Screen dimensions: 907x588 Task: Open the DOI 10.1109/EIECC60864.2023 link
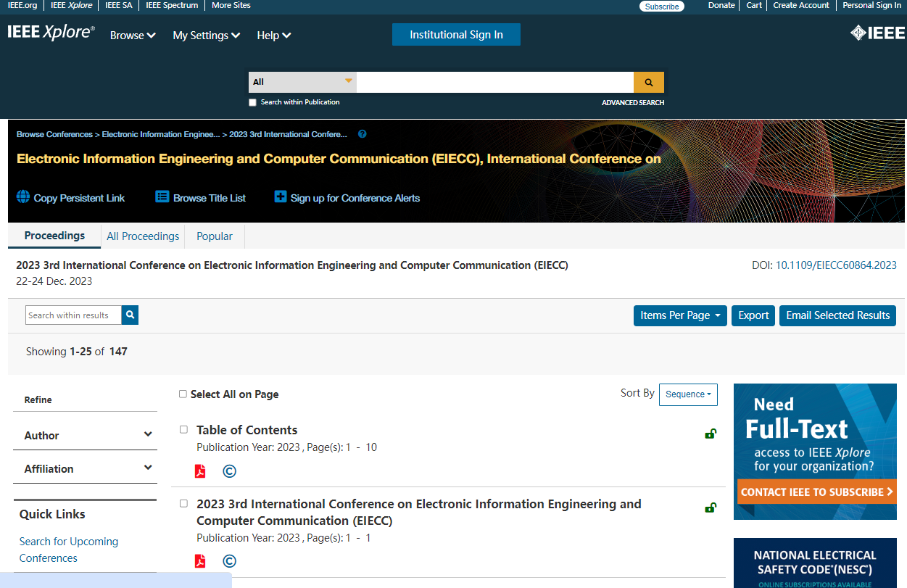(x=836, y=265)
